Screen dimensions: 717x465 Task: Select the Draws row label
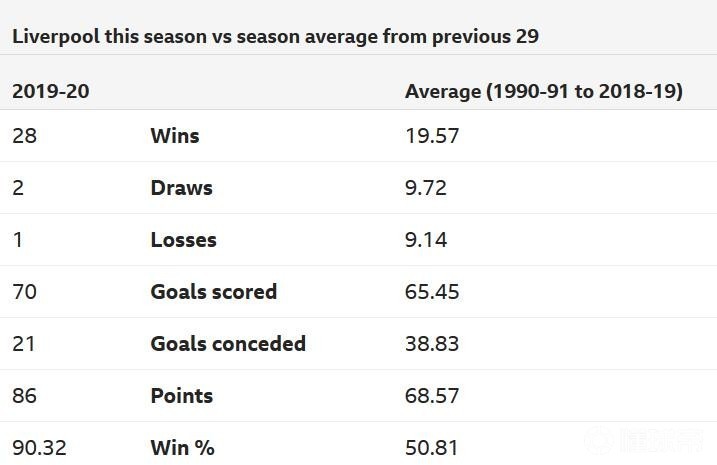181,188
